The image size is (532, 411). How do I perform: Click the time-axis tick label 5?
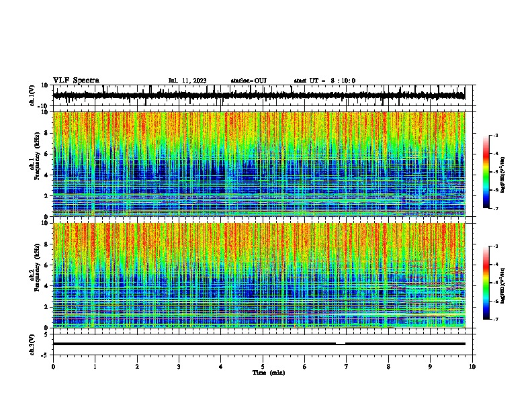(263, 367)
